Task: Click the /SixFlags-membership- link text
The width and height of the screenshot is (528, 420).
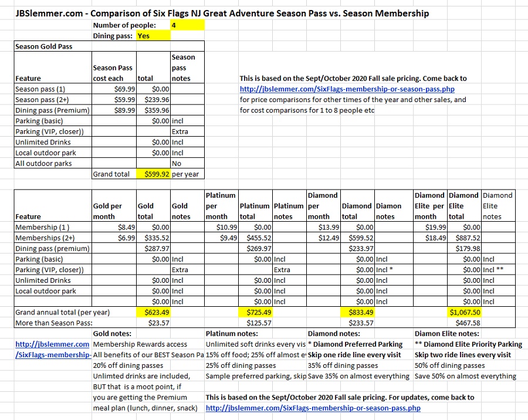Action: click(x=53, y=355)
